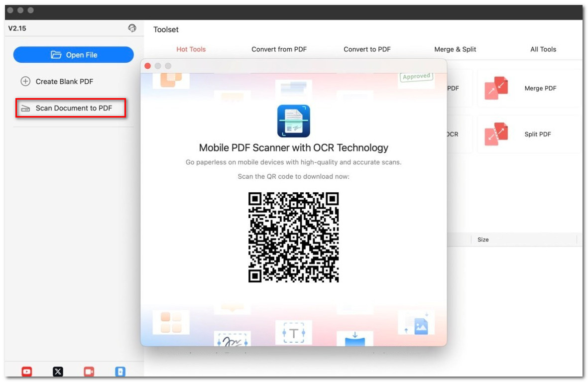Choose Scan Document to PDF
This screenshot has height=382, width=588.
click(74, 108)
